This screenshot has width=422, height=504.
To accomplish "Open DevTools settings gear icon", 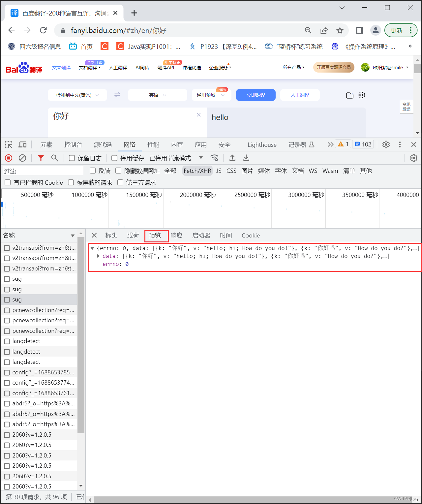I will tap(386, 144).
